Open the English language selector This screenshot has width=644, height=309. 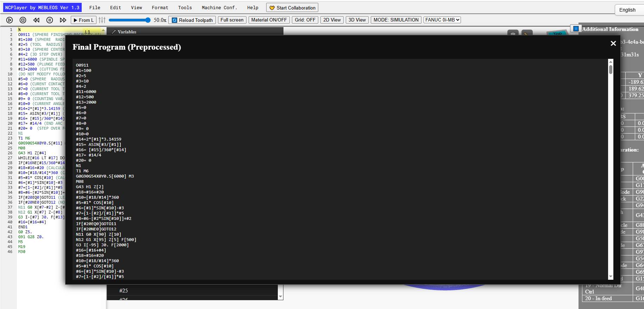[x=629, y=10]
